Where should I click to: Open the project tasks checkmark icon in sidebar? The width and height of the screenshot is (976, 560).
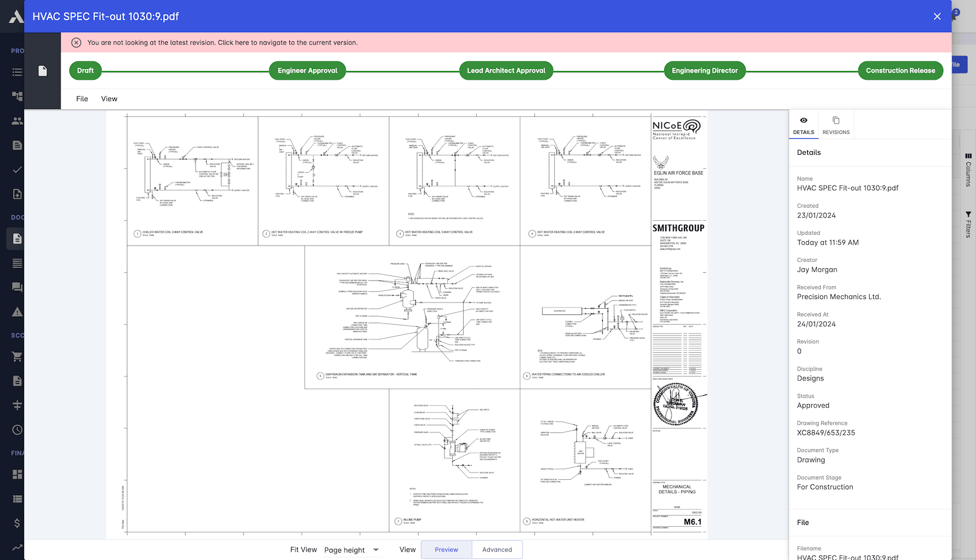pyautogui.click(x=17, y=169)
